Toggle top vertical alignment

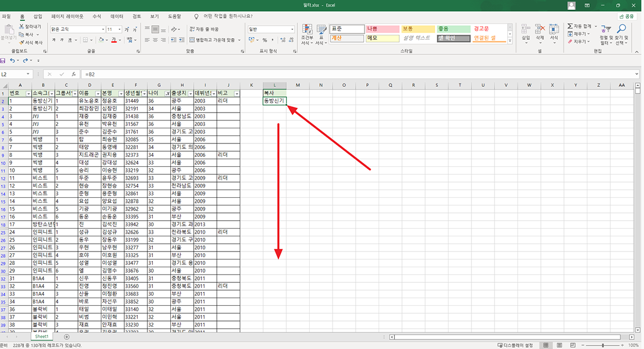coord(147,29)
